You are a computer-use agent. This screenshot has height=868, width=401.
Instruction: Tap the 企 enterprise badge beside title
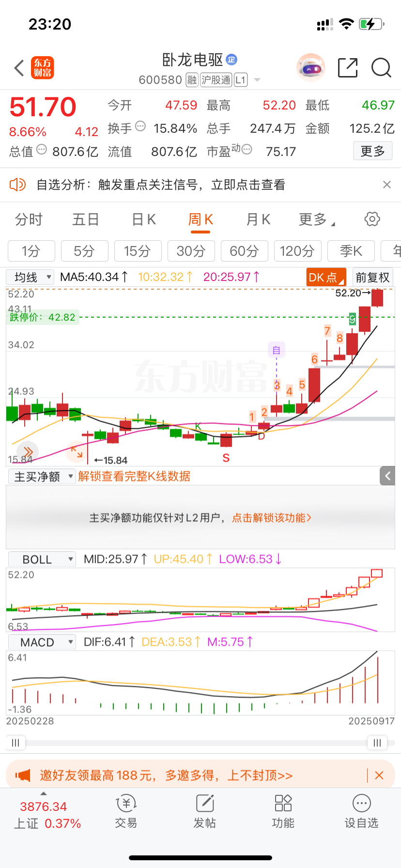coord(231,60)
